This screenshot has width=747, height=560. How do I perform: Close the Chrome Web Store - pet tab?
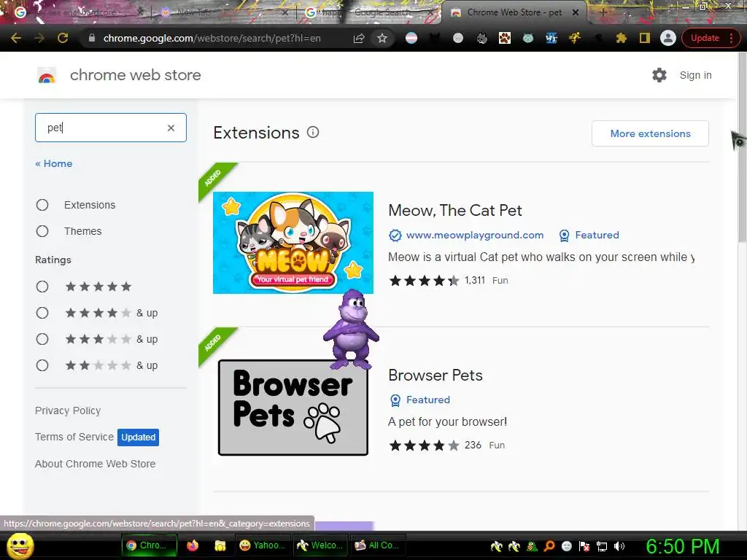[x=576, y=13]
